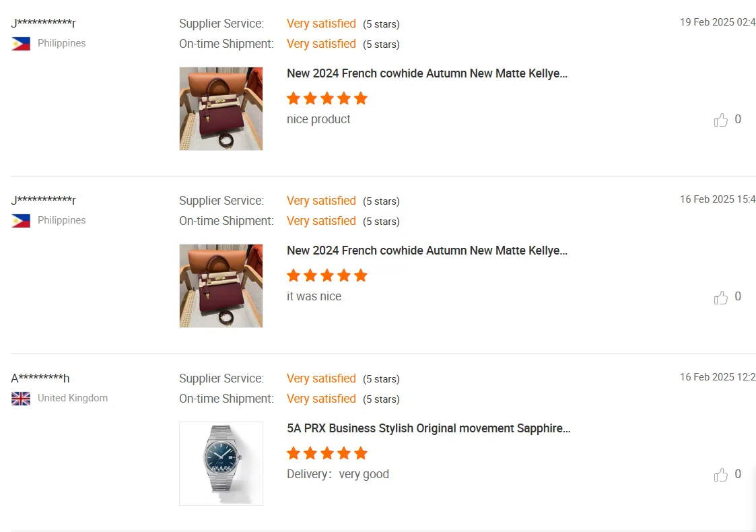The width and height of the screenshot is (756, 532).
Task: Click star rating of "it was nice" review
Action: click(x=327, y=275)
